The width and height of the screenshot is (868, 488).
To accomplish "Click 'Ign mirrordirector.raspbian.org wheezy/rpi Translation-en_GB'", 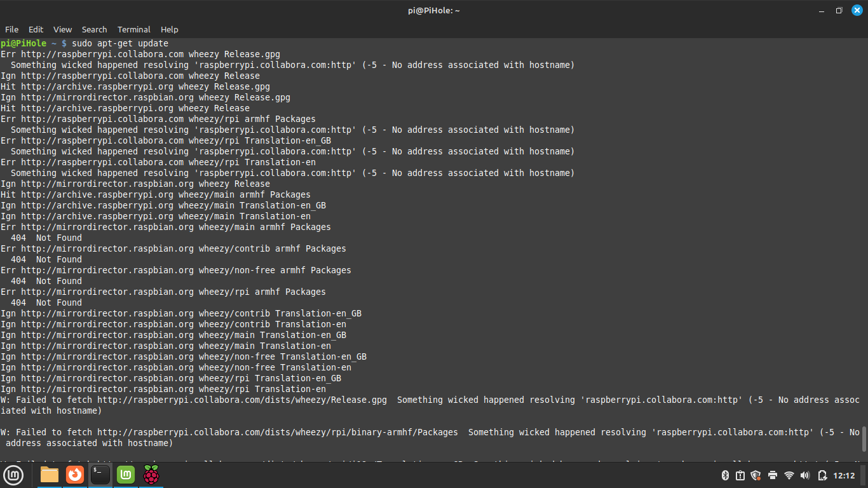I will 171,378.
